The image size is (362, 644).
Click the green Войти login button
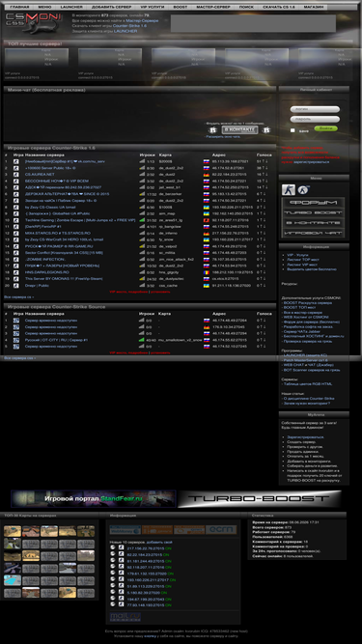coord(326,128)
